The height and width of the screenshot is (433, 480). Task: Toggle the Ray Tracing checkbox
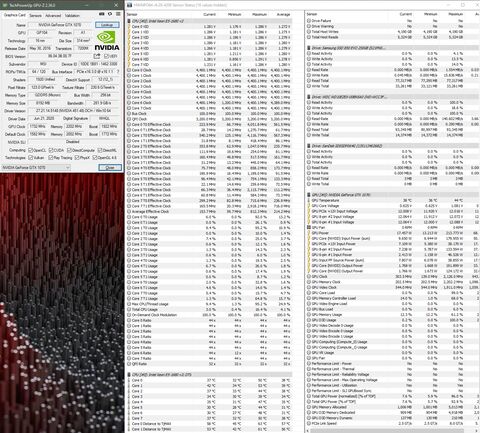coord(51,158)
